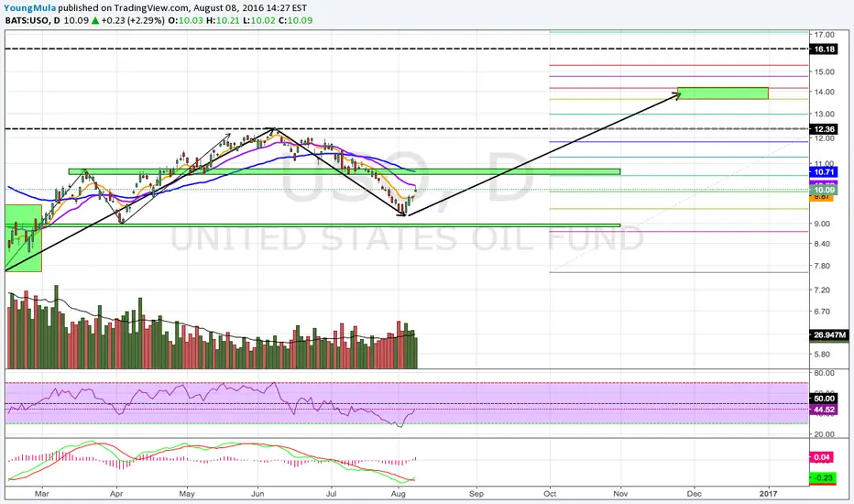This screenshot has width=854, height=504.
Task: Click the 8.40 price axis tick
Action: (822, 244)
